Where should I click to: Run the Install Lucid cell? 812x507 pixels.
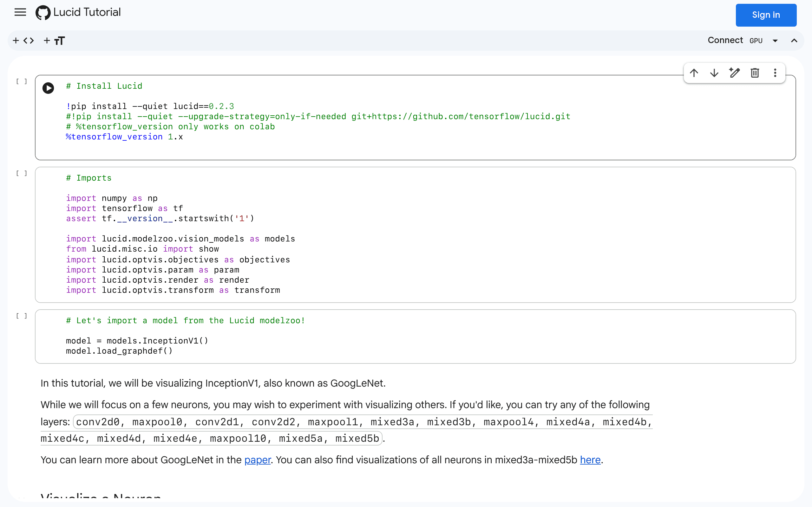tap(48, 88)
